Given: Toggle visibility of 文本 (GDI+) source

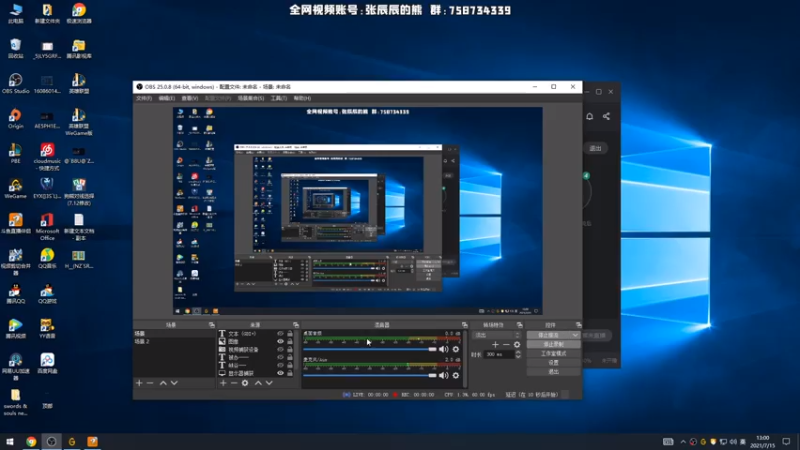Looking at the screenshot, I should coord(280,334).
